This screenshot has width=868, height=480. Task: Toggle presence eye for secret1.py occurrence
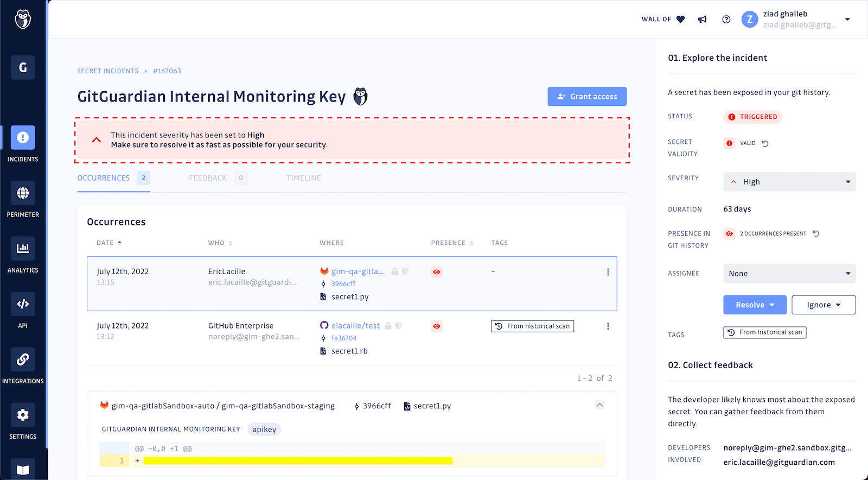tap(437, 272)
